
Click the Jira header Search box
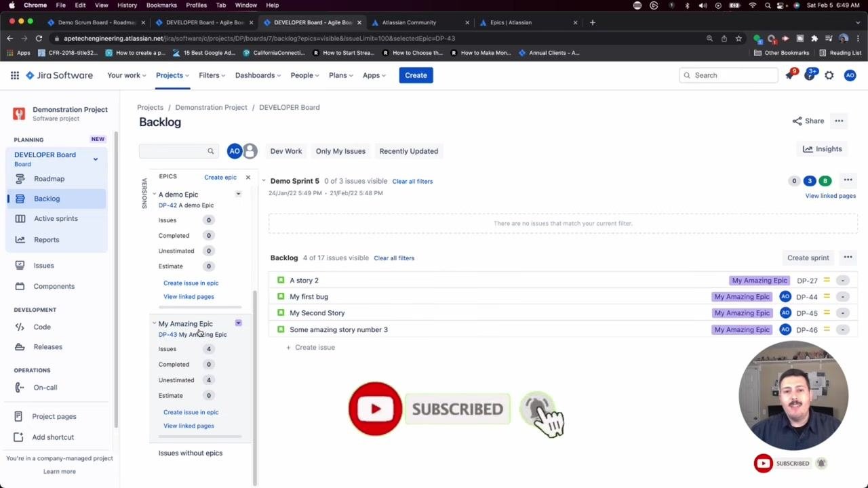tap(729, 75)
